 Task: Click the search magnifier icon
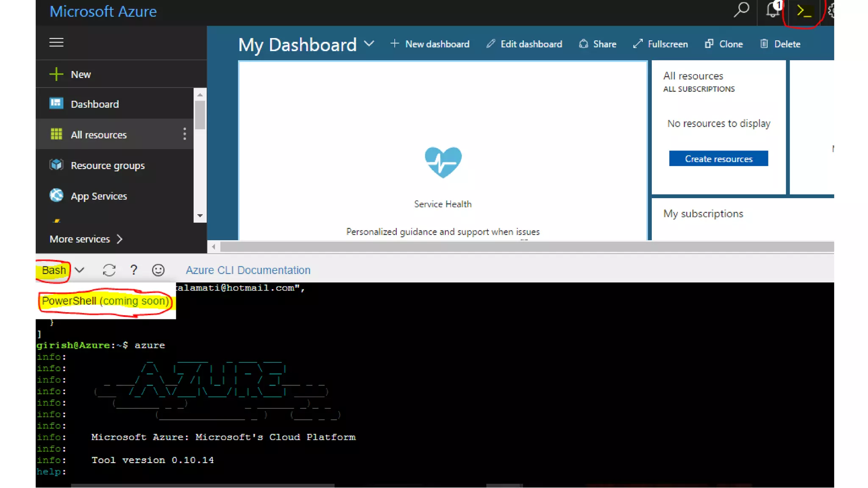741,10
